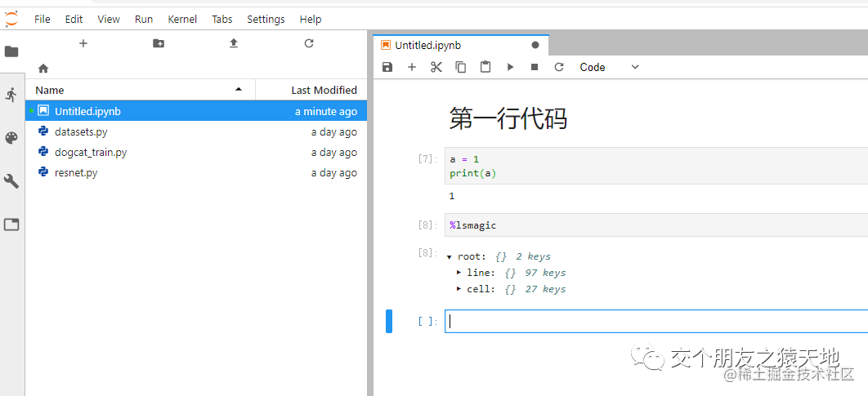Open the File Browser sidebar folder icon
Image resolution: width=868 pixels, height=396 pixels.
coord(11,51)
